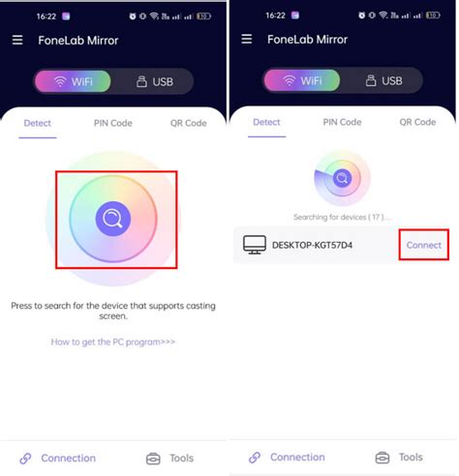Switch to USB mode on left screen
The height and width of the screenshot is (476, 459).
pos(154,81)
